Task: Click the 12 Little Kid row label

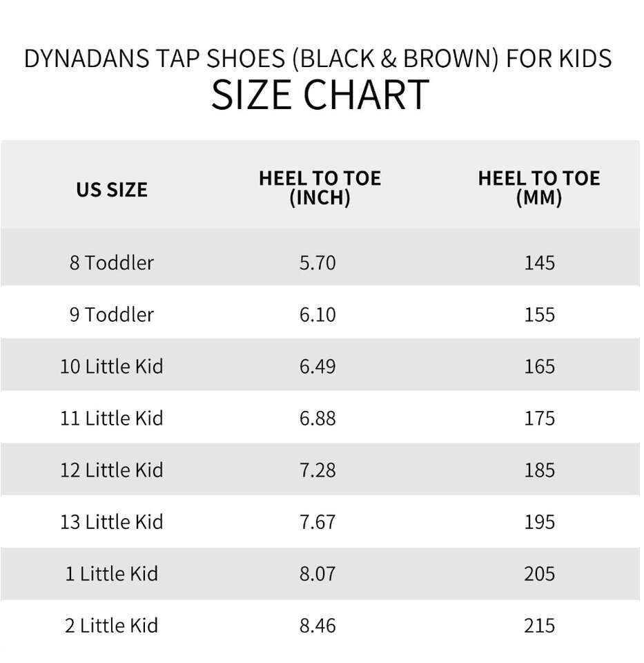Action: 112,470
